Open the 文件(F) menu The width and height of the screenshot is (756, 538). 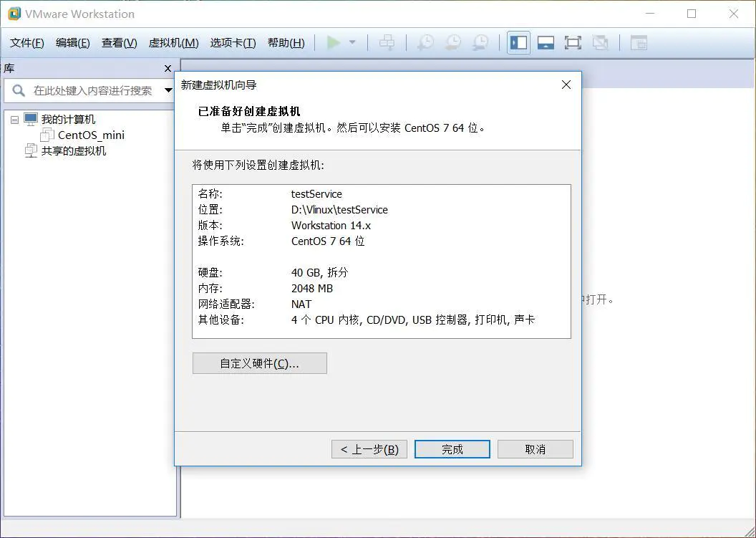point(27,43)
